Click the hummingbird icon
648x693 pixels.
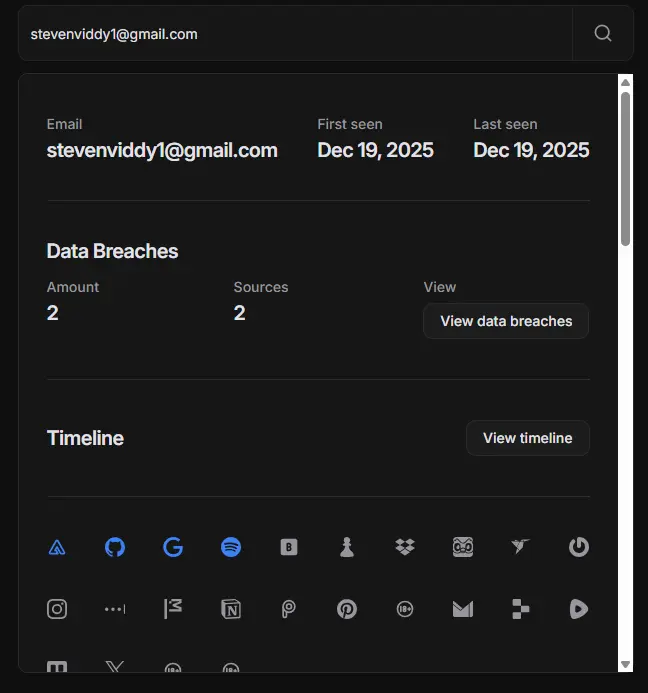point(521,546)
